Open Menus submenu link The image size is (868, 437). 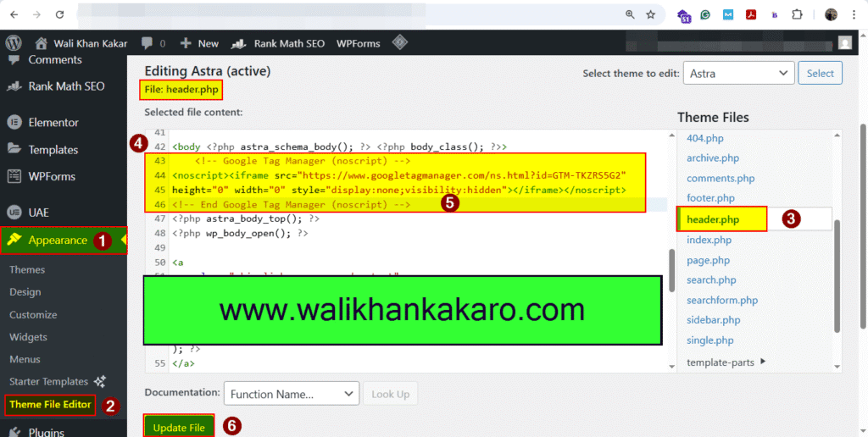pyautogui.click(x=25, y=359)
